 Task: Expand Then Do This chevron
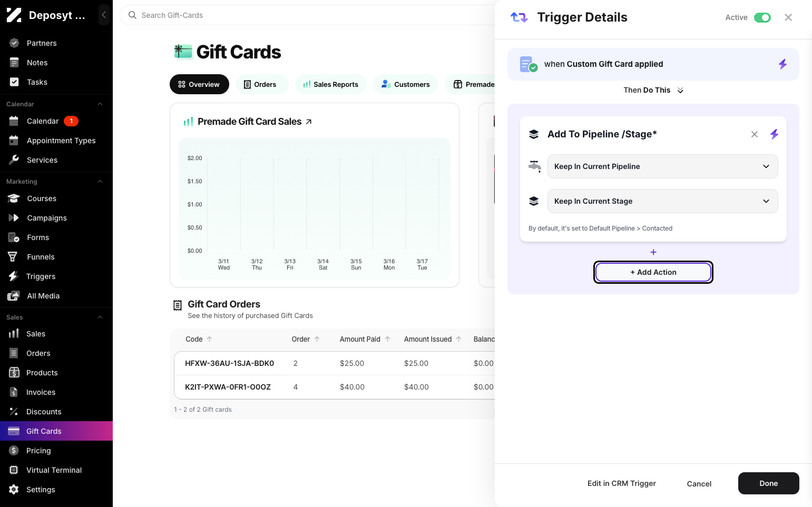[680, 91]
